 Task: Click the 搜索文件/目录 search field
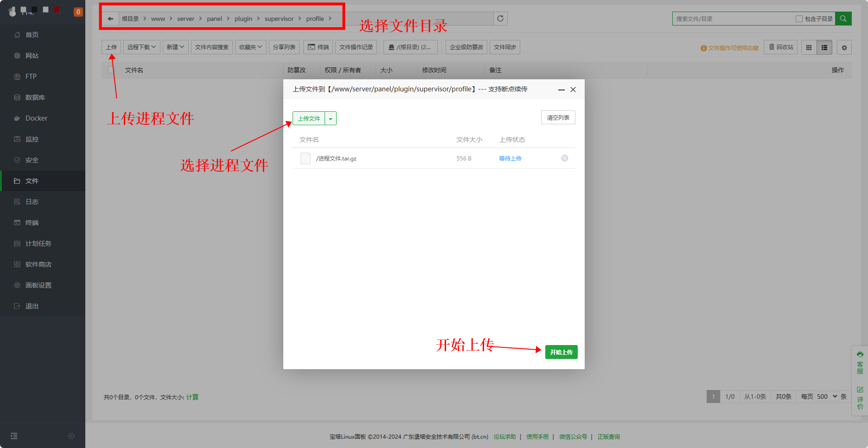(733, 19)
